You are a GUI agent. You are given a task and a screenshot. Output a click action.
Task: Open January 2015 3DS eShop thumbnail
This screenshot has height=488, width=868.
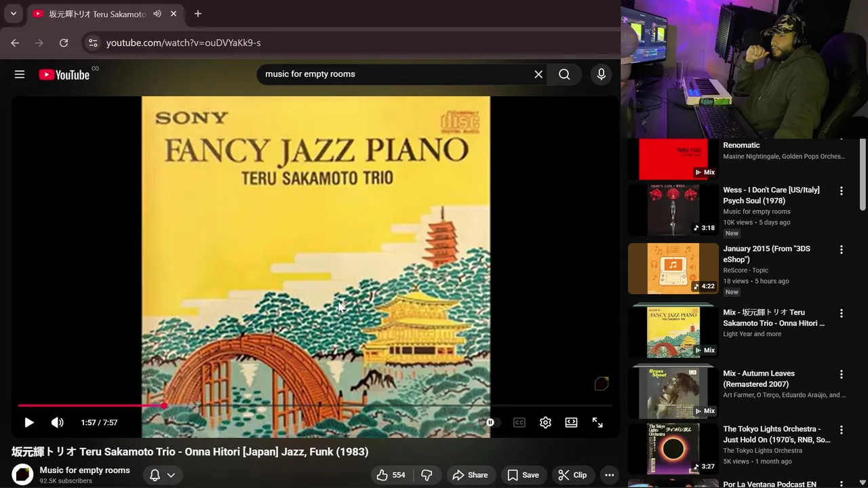click(x=673, y=268)
